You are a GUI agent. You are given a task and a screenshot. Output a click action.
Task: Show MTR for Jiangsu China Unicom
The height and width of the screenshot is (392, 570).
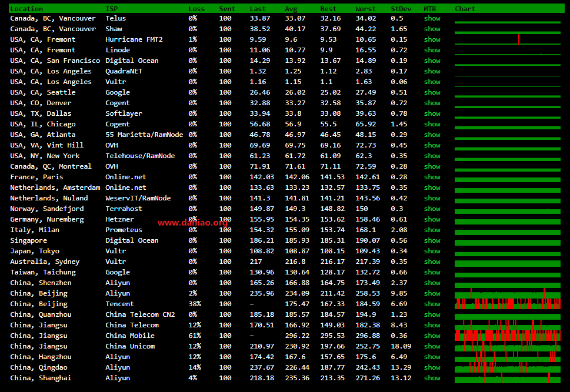pos(432,346)
